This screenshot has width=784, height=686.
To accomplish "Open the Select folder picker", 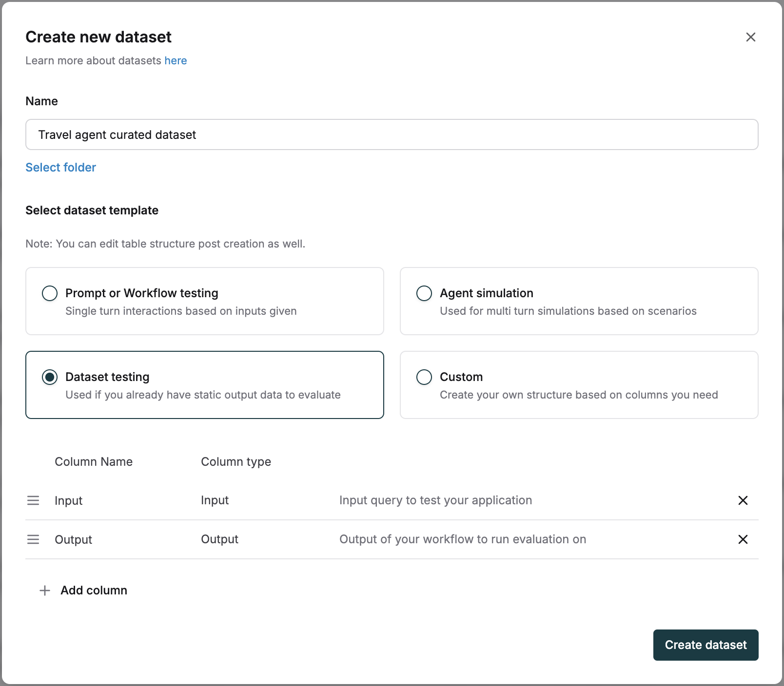I will pyautogui.click(x=60, y=167).
